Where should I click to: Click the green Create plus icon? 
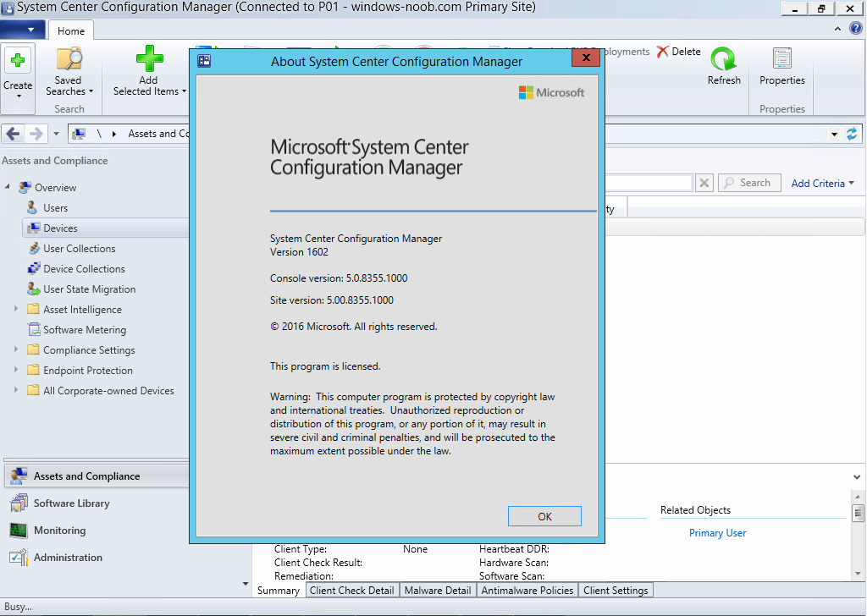18,60
